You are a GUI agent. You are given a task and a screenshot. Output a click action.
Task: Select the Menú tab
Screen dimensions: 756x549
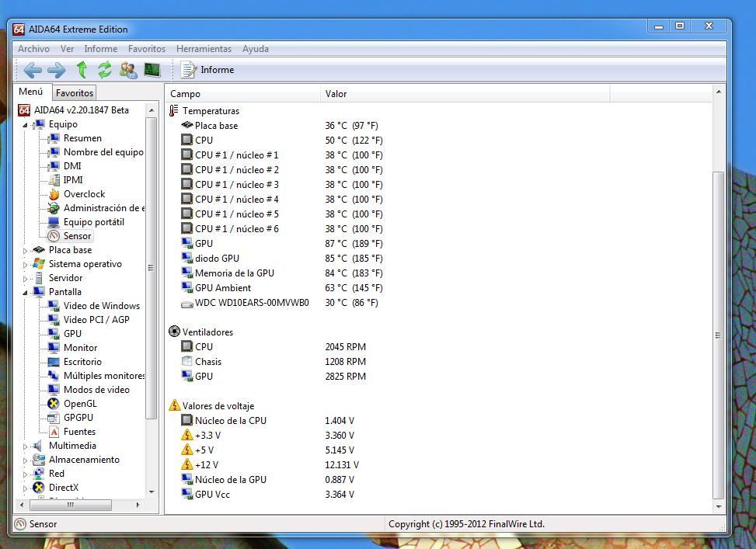pos(31,92)
